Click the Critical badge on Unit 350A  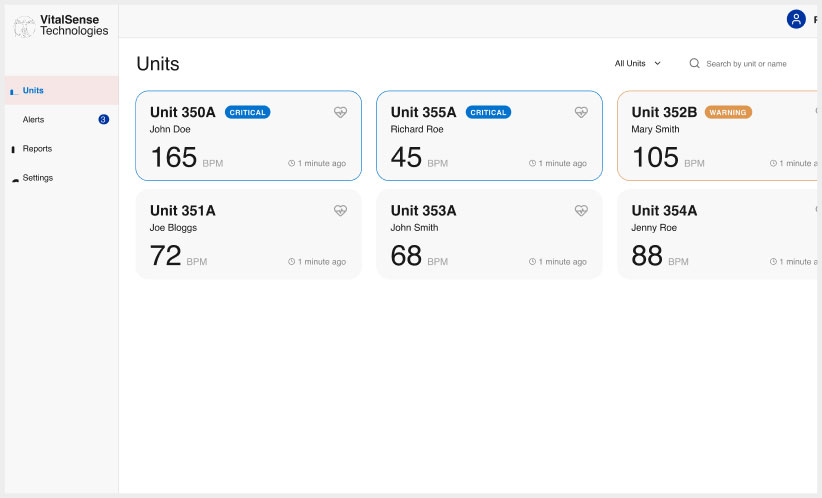(247, 112)
